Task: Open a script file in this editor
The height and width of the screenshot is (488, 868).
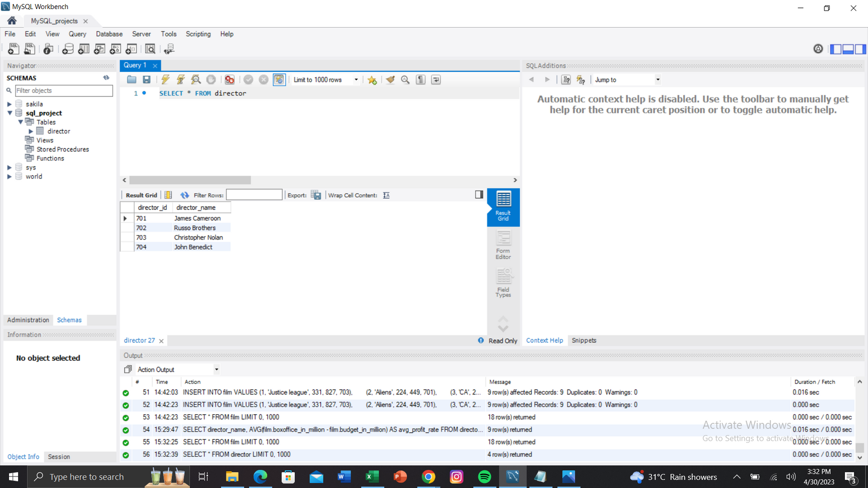Action: click(132, 79)
